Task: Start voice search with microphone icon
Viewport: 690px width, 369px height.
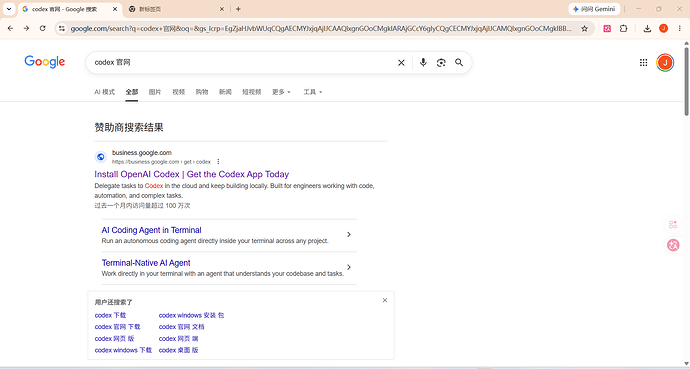Action: [x=423, y=62]
